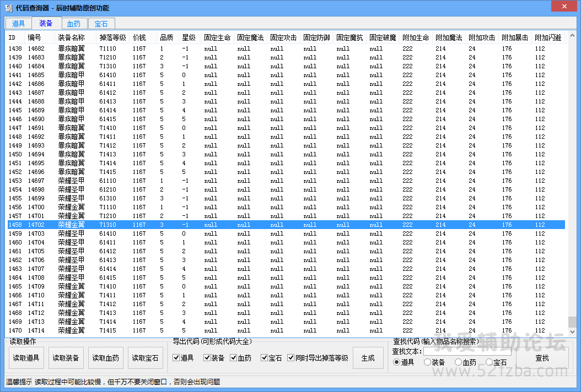Disable the 同时导出掉落等级 checkbox
The width and height of the screenshot is (581, 392).
click(291, 358)
